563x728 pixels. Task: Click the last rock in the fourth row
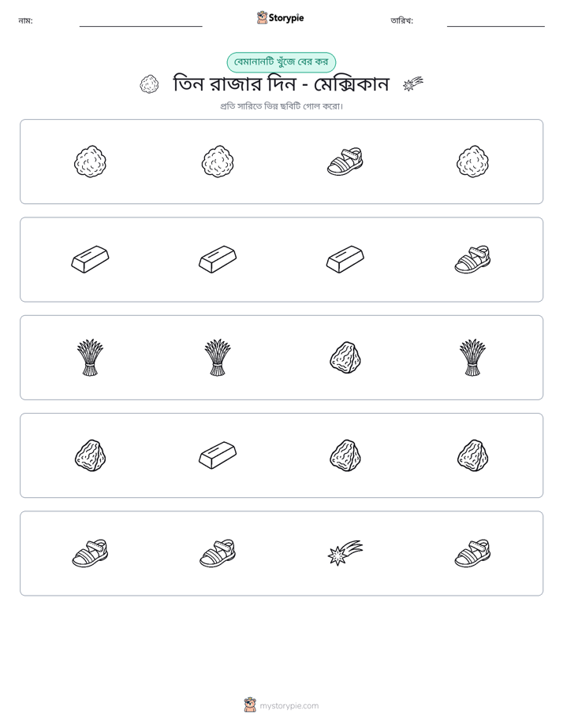tap(472, 455)
